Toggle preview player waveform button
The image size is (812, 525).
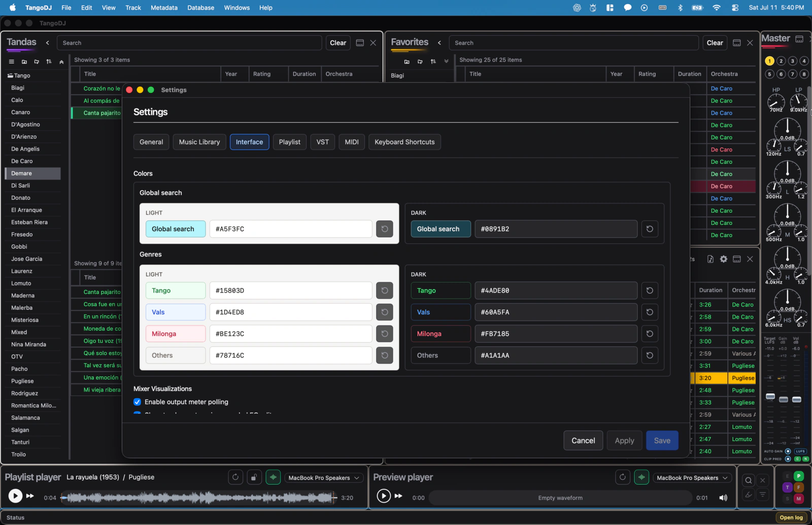pos(641,477)
